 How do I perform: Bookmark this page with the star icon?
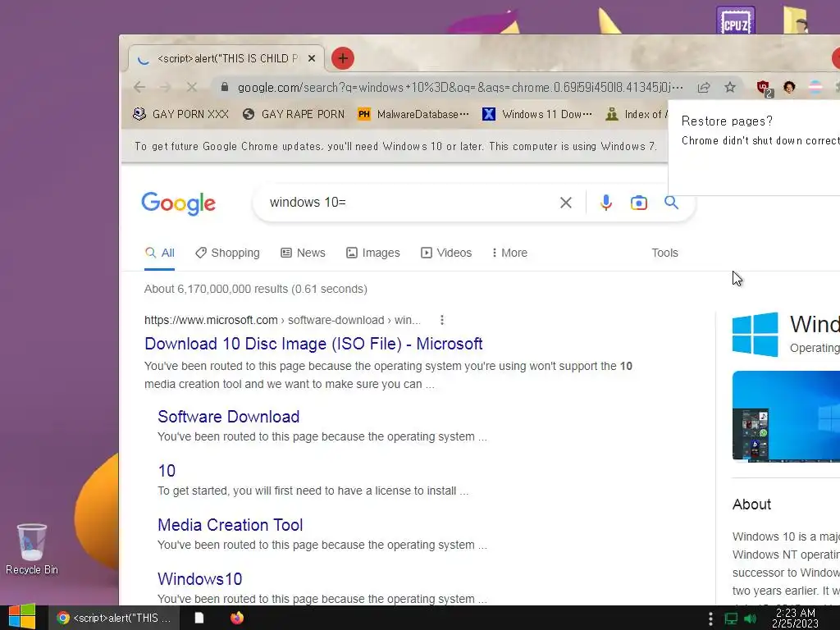729,87
